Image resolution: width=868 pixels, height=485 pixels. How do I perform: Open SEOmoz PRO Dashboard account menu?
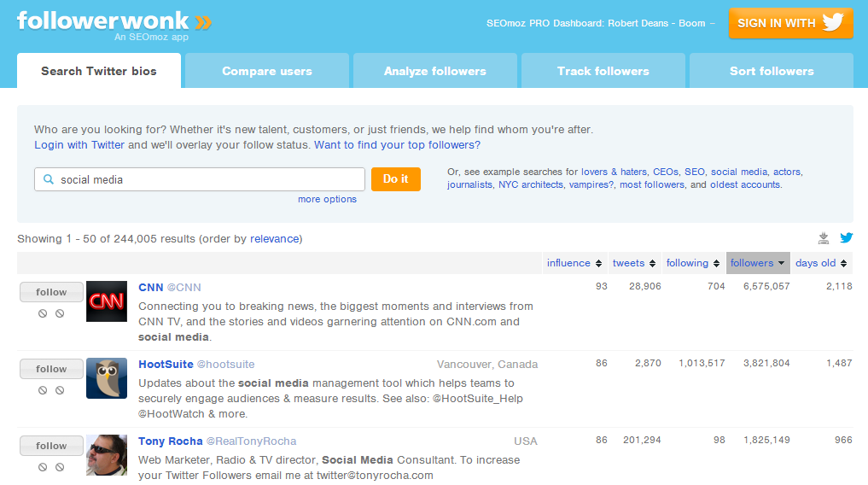coord(601,23)
